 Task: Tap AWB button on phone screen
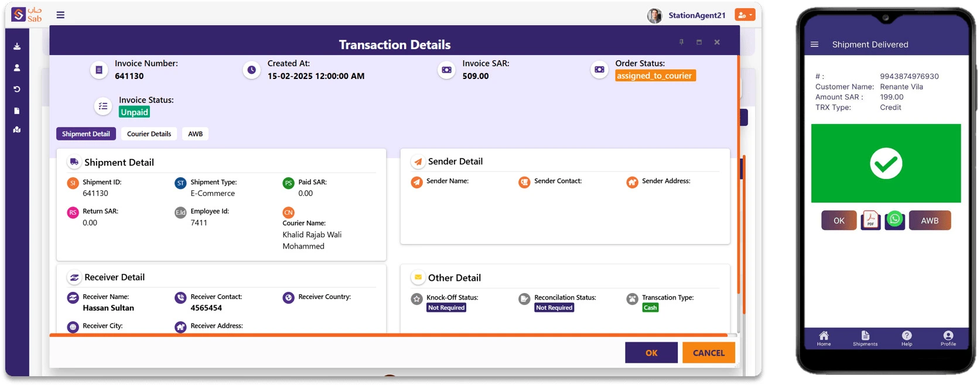(930, 221)
